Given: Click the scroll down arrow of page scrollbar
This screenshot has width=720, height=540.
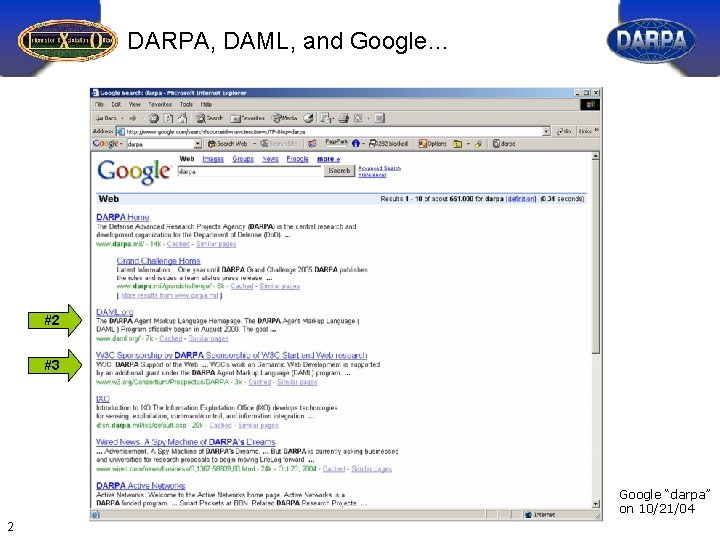Looking at the screenshot, I should (596, 504).
